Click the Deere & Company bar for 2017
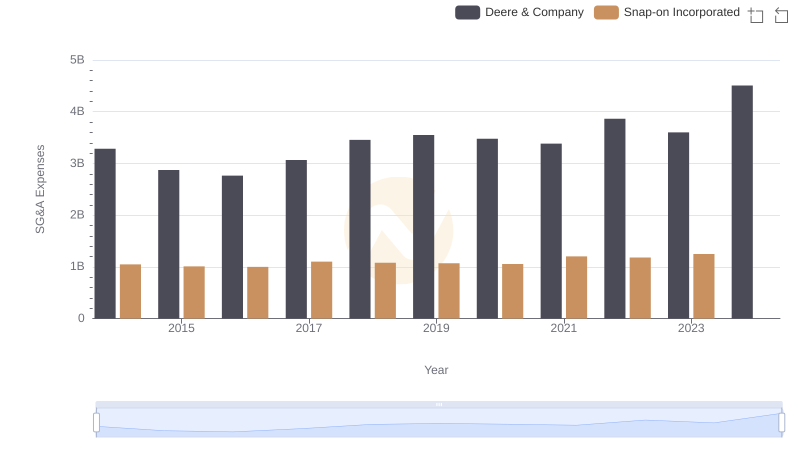800x461 pixels. tap(296, 239)
